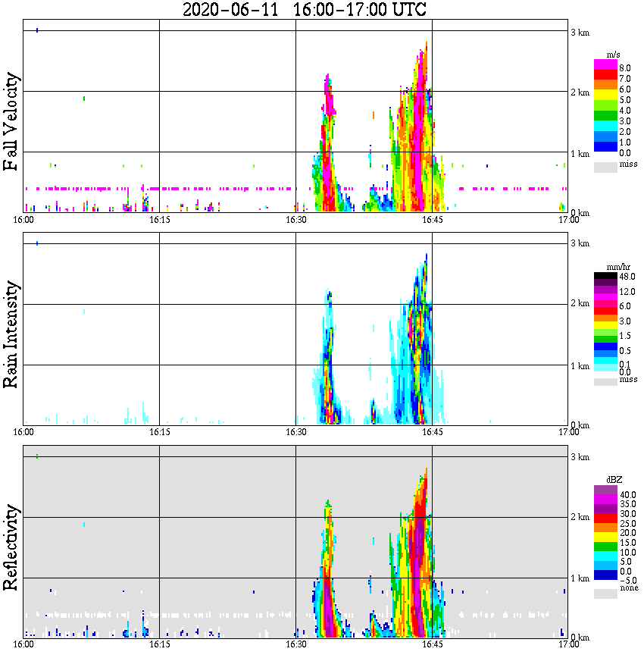Pick the purple 12.0 rain intensity swatch
The height and width of the screenshot is (658, 644).
tap(605, 290)
